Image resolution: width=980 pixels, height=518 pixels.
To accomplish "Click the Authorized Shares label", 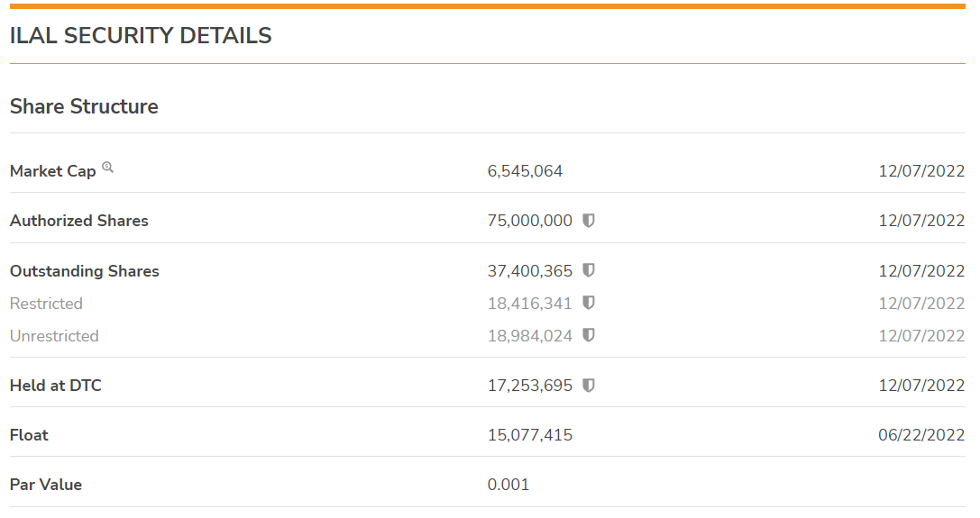I will (79, 221).
